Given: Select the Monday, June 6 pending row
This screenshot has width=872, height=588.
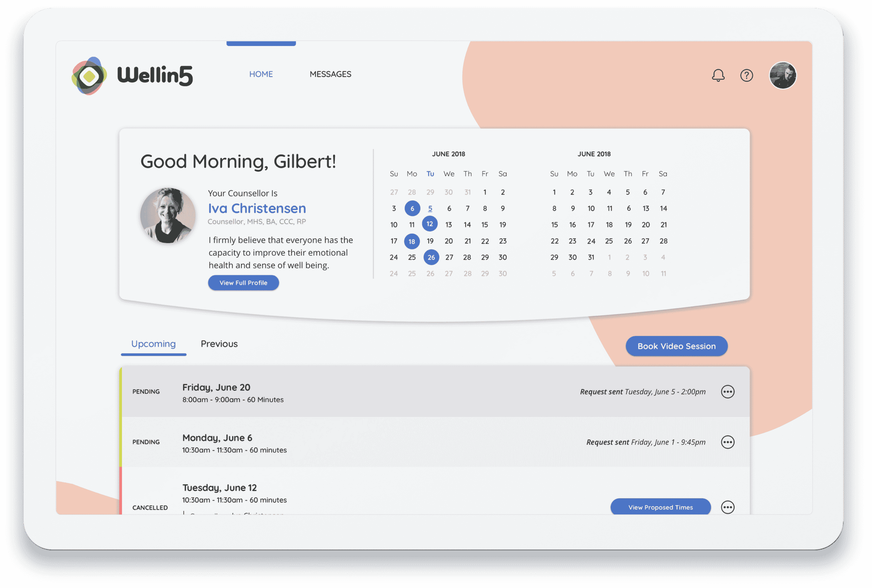Looking at the screenshot, I should (x=434, y=442).
